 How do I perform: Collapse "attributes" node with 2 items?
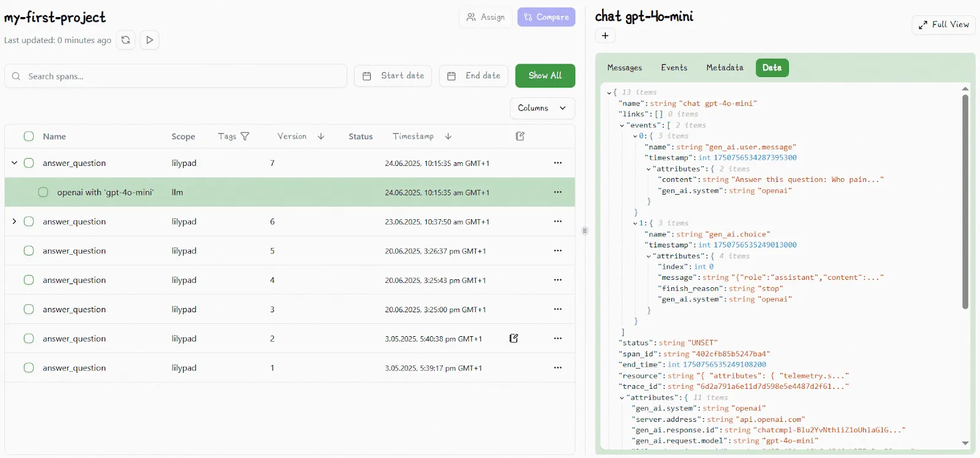[x=648, y=169]
